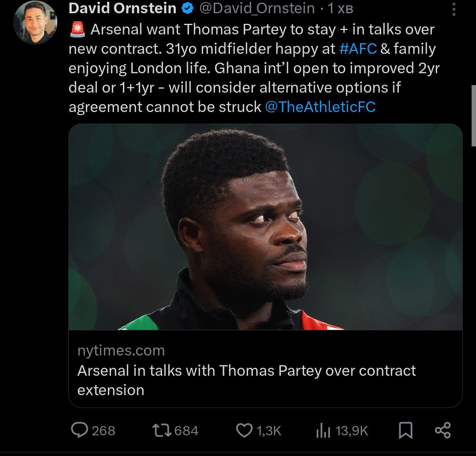
Task: Click the 13,9K views count
Action: (x=352, y=431)
